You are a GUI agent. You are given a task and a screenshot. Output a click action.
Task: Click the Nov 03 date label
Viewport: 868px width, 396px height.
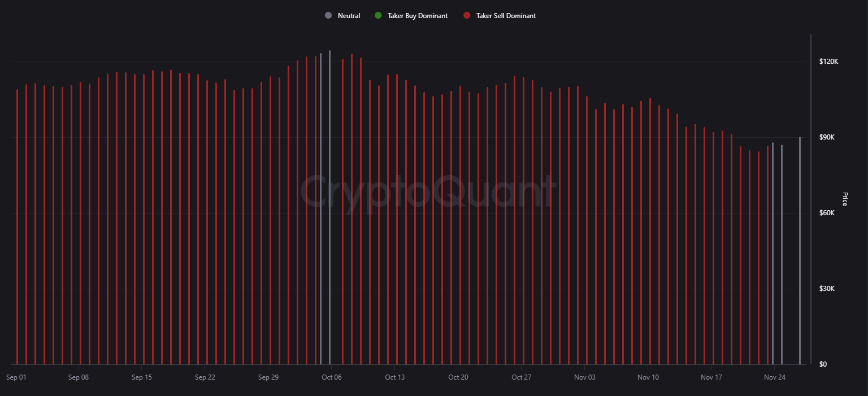click(584, 377)
